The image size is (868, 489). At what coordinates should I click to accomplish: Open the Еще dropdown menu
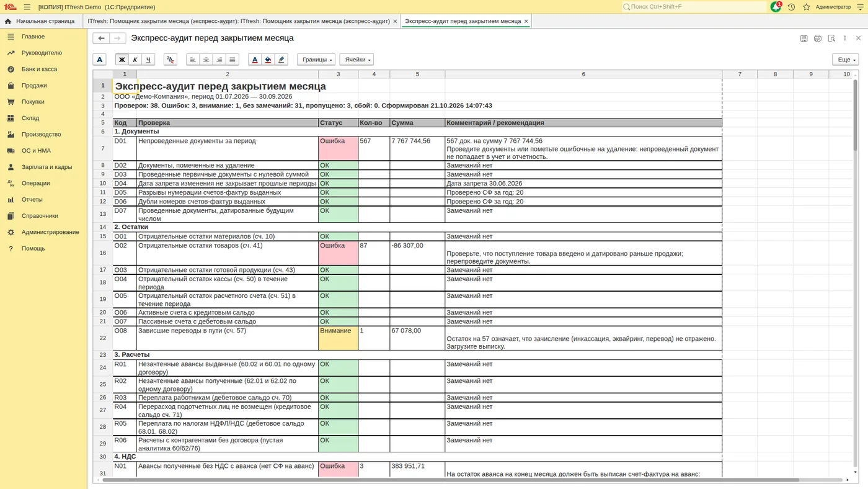tap(845, 60)
